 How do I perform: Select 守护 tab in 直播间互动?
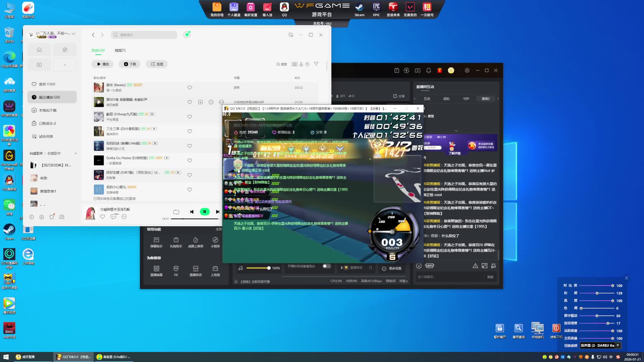pos(466,99)
